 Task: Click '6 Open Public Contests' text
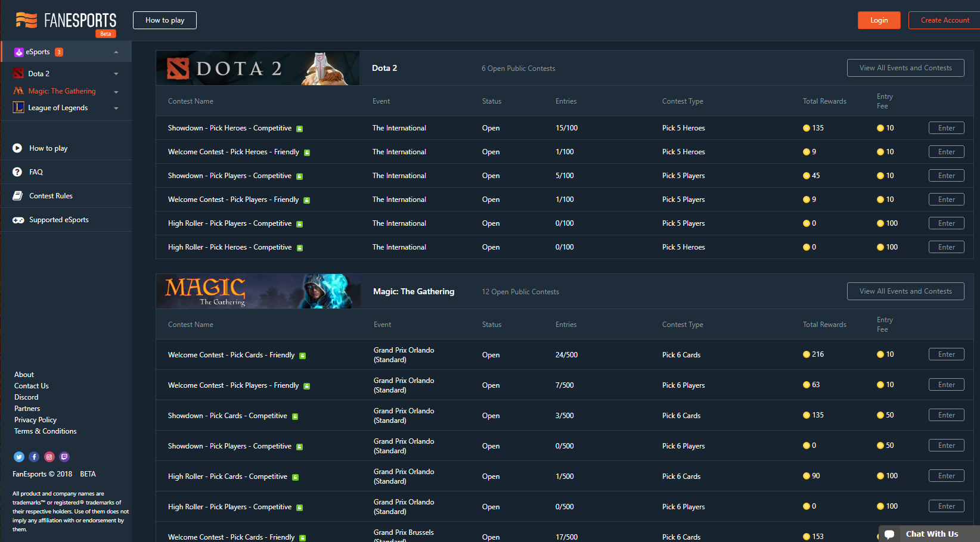(x=519, y=68)
